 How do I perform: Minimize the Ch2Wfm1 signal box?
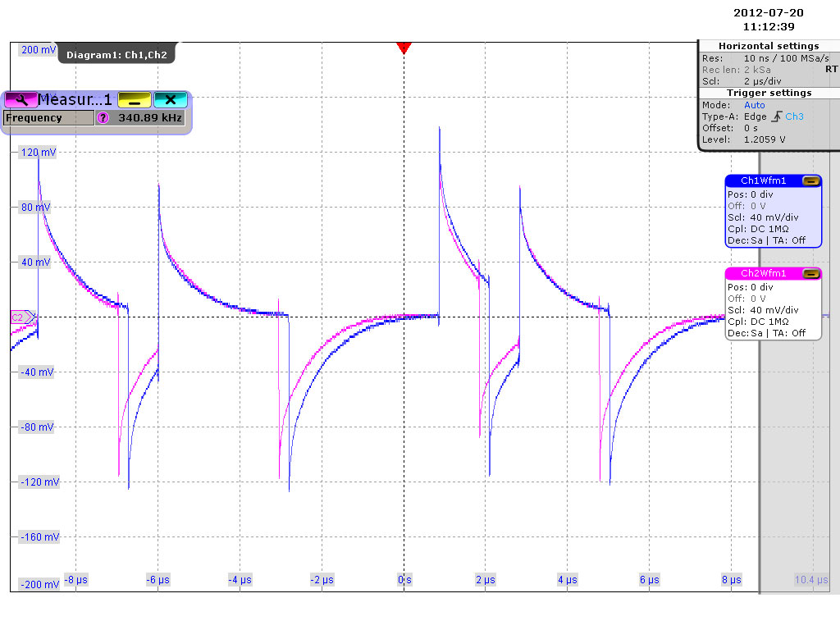[810, 274]
